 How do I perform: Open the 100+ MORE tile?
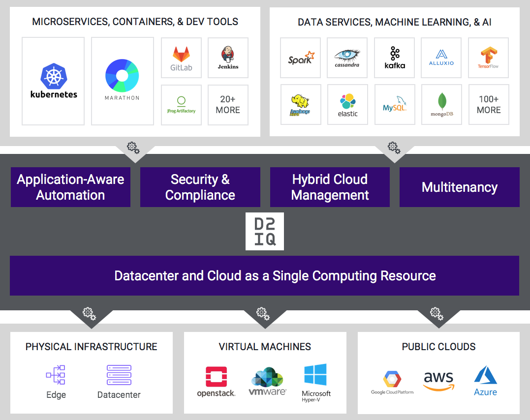(489, 105)
